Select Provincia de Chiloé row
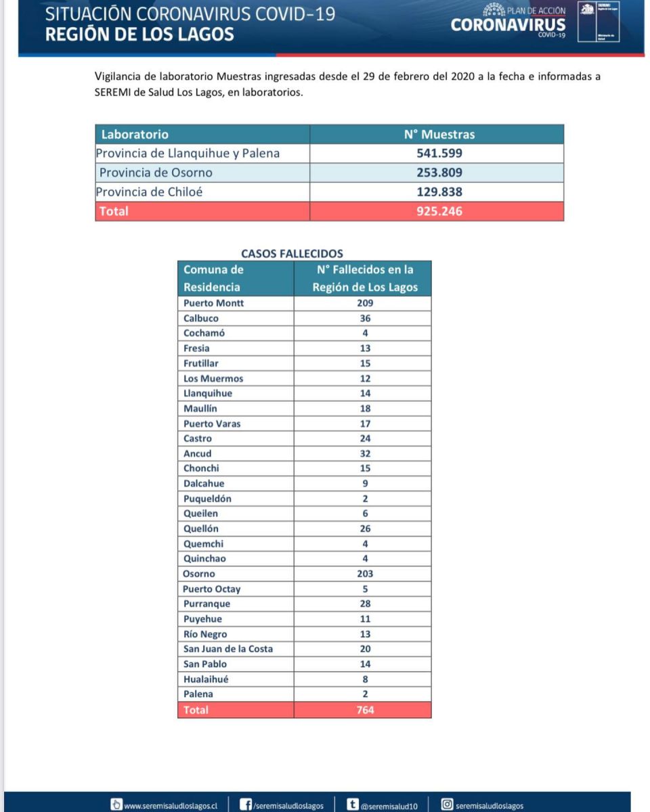 coord(329,191)
